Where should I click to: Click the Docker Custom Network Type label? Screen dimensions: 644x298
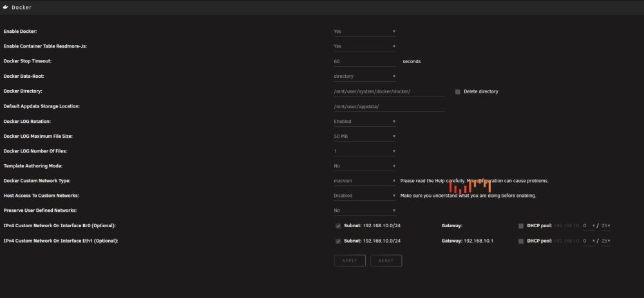pyautogui.click(x=37, y=181)
